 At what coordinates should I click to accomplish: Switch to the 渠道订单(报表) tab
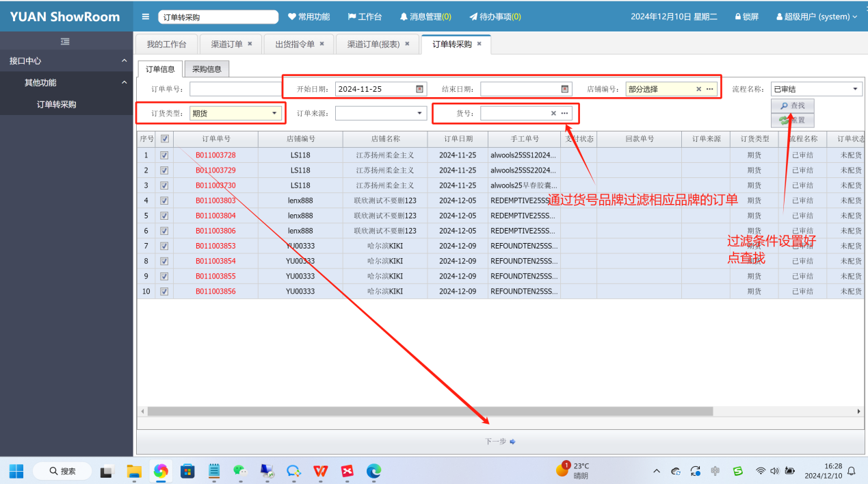[373, 44]
